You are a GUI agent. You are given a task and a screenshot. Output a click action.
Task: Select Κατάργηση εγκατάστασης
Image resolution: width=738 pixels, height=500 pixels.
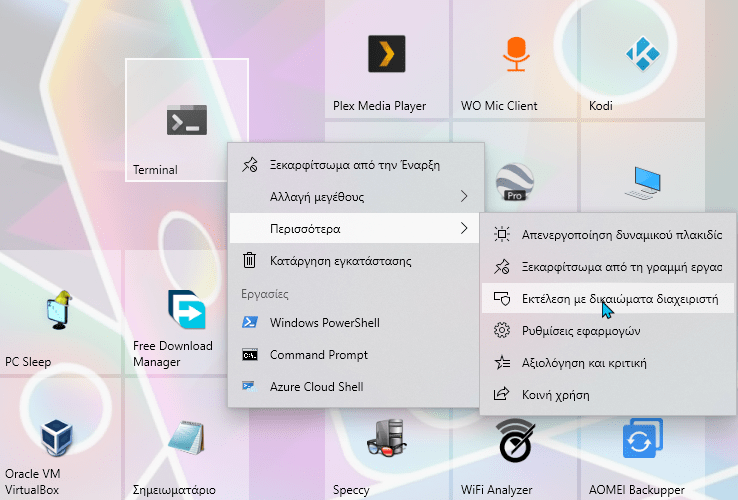pyautogui.click(x=354, y=260)
